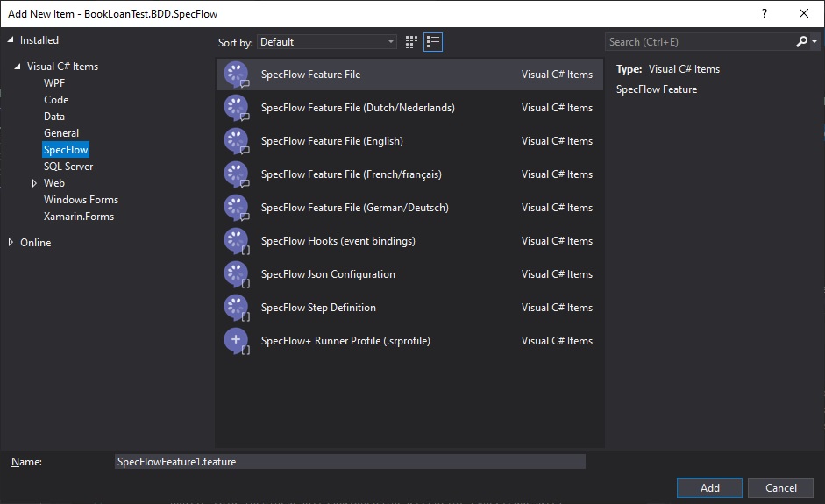Select the WPF category
Viewport: 825px width, 504px height.
pos(54,83)
